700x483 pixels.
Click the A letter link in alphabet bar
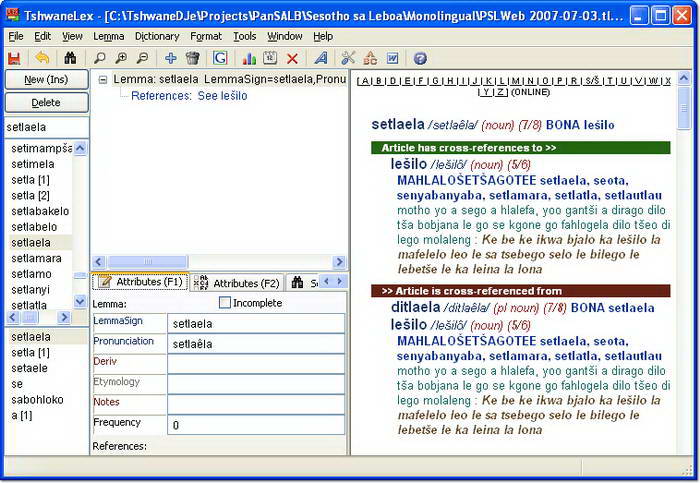tap(365, 81)
